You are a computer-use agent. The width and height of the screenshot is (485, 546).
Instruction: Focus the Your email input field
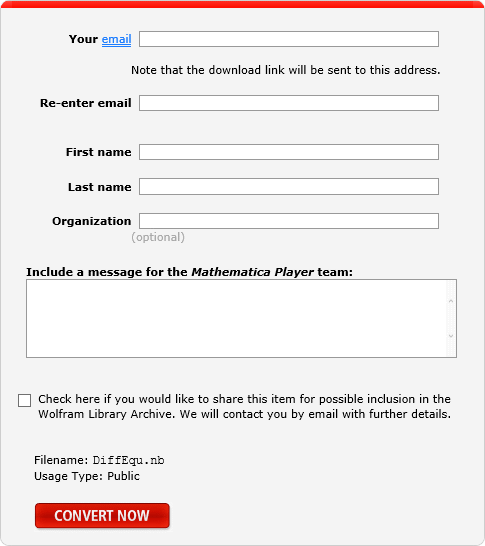[289, 39]
